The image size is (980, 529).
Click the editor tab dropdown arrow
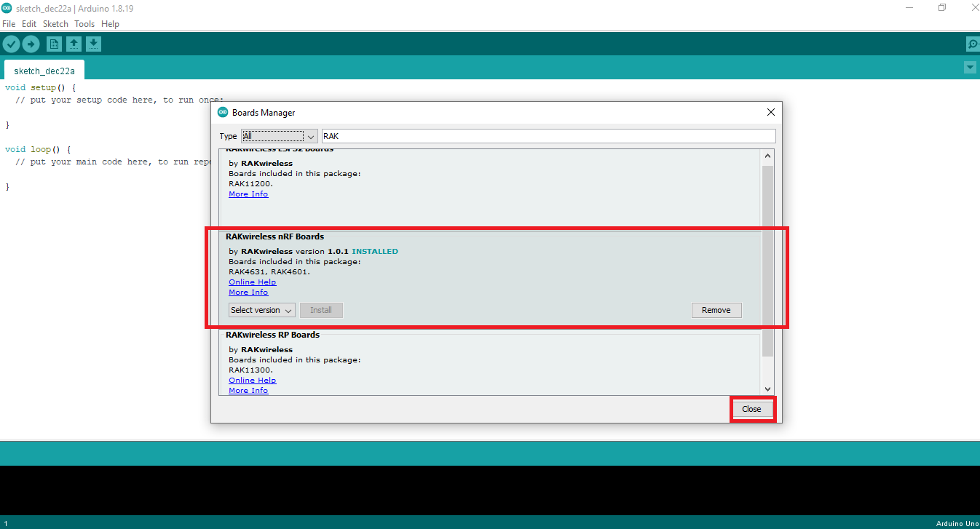(970, 67)
